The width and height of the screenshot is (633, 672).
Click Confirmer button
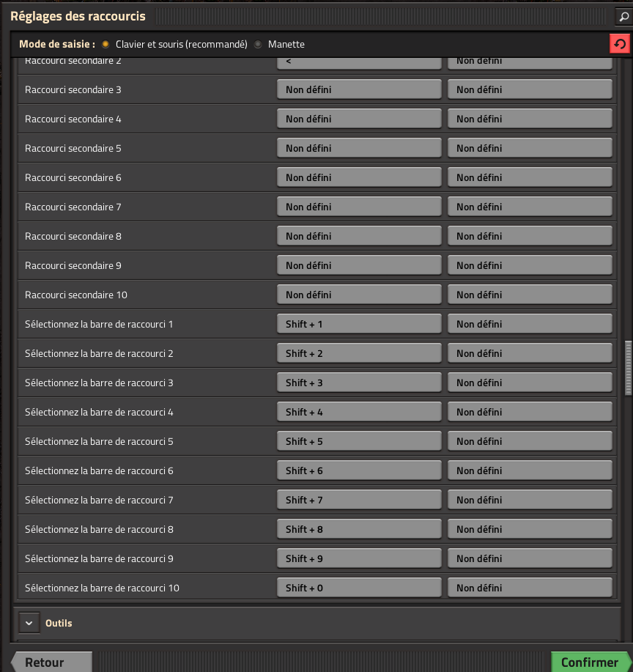click(x=589, y=662)
